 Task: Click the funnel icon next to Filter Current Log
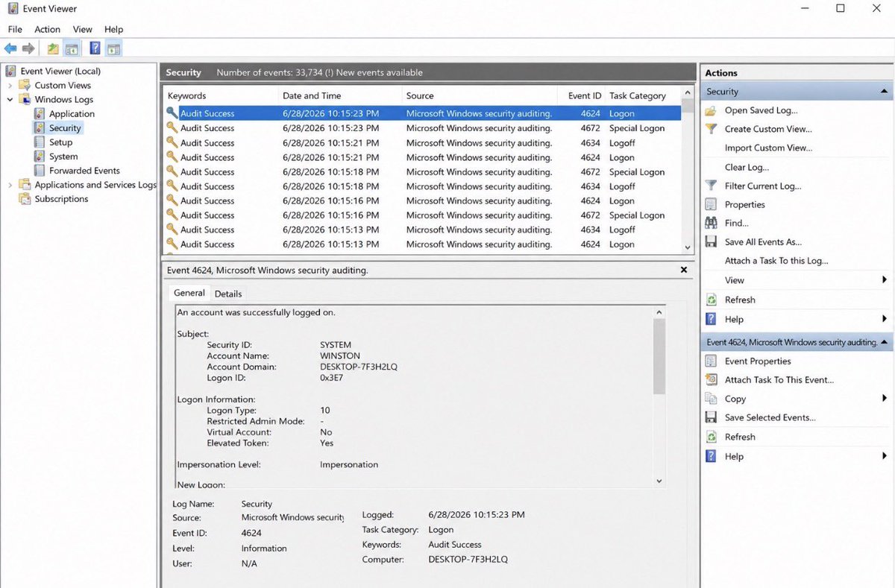tap(712, 186)
